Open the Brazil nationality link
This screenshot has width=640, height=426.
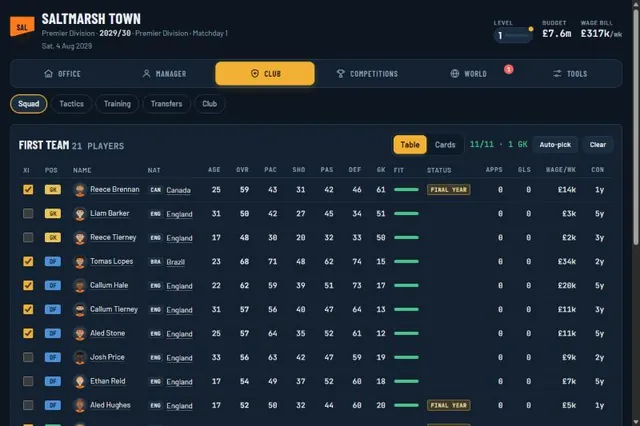(176, 262)
